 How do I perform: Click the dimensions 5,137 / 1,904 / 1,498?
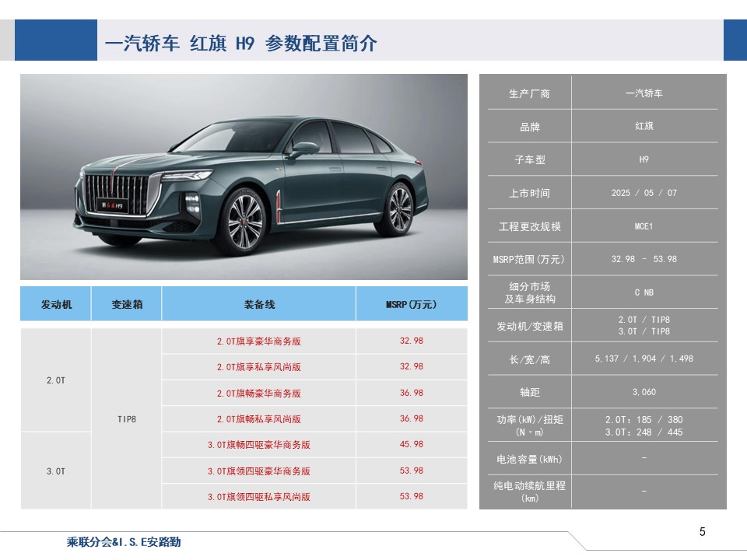point(644,359)
